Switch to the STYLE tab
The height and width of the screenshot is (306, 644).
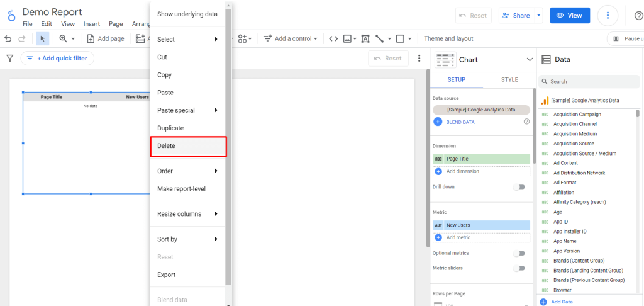509,80
